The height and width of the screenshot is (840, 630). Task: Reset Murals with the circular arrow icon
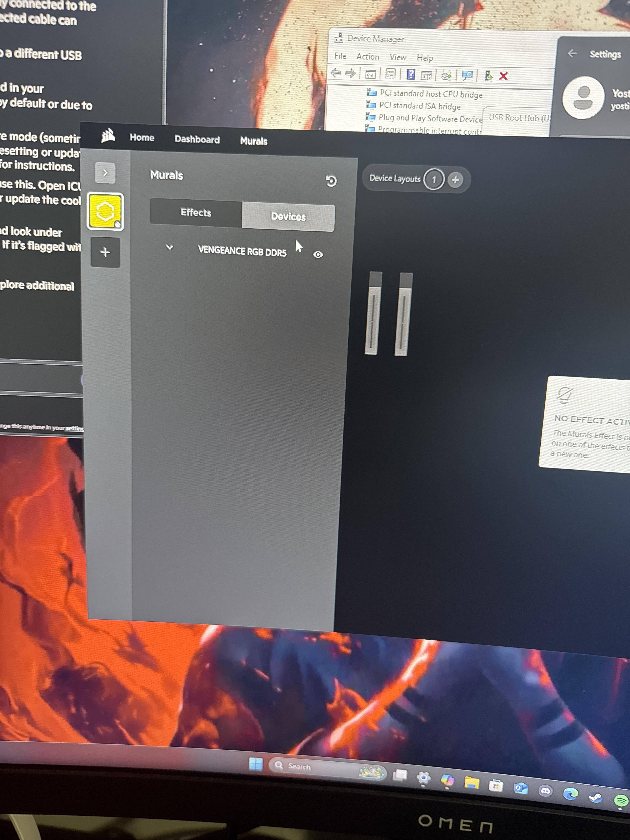(x=331, y=181)
